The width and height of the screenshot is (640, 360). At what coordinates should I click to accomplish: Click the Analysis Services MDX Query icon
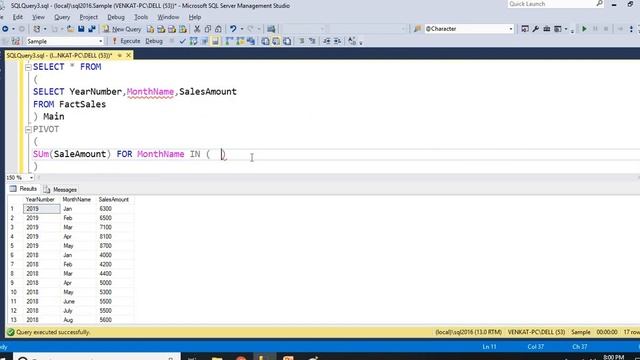click(x=161, y=29)
